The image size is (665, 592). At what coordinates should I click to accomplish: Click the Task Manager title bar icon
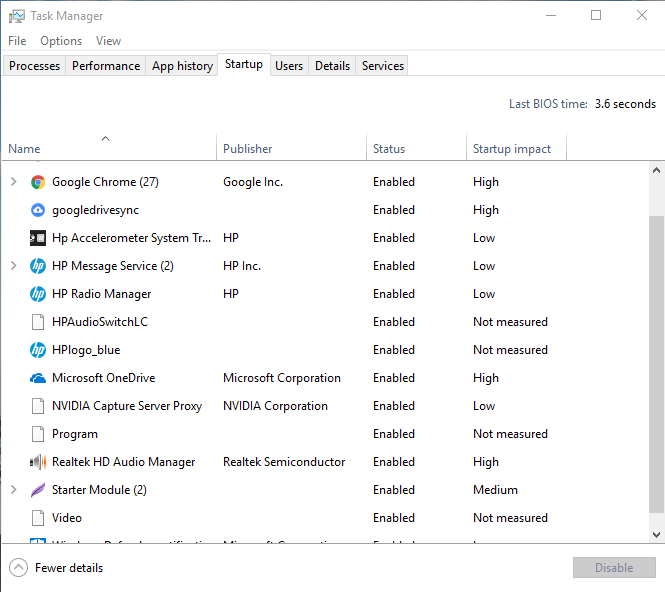16,16
